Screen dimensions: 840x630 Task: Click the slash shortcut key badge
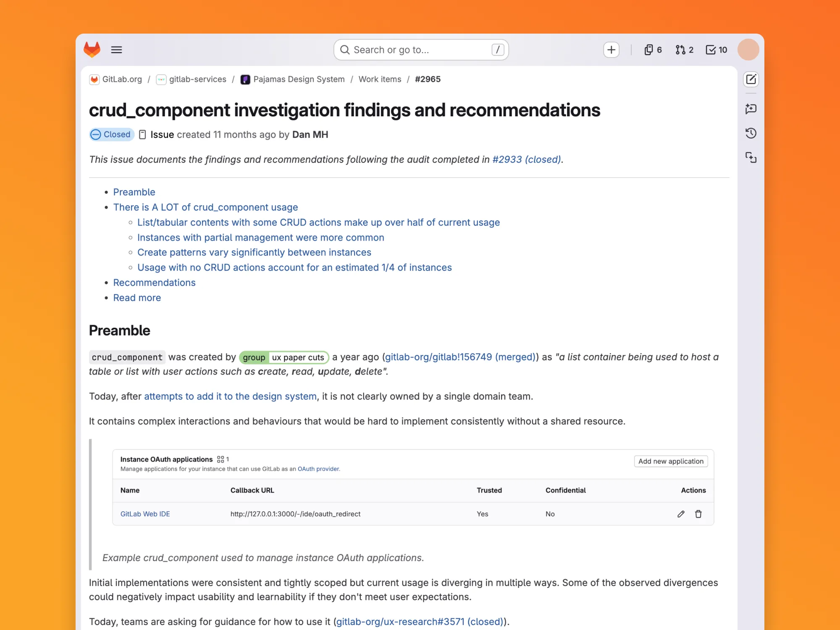[498, 50]
